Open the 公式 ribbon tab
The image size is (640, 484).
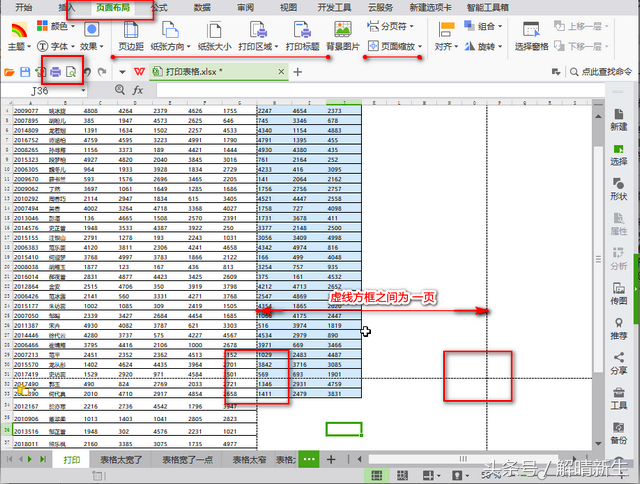pos(159,7)
